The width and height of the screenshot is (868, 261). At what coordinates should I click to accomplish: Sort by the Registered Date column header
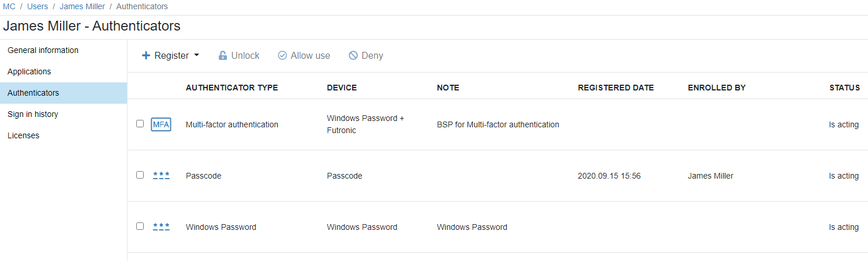[x=615, y=88]
